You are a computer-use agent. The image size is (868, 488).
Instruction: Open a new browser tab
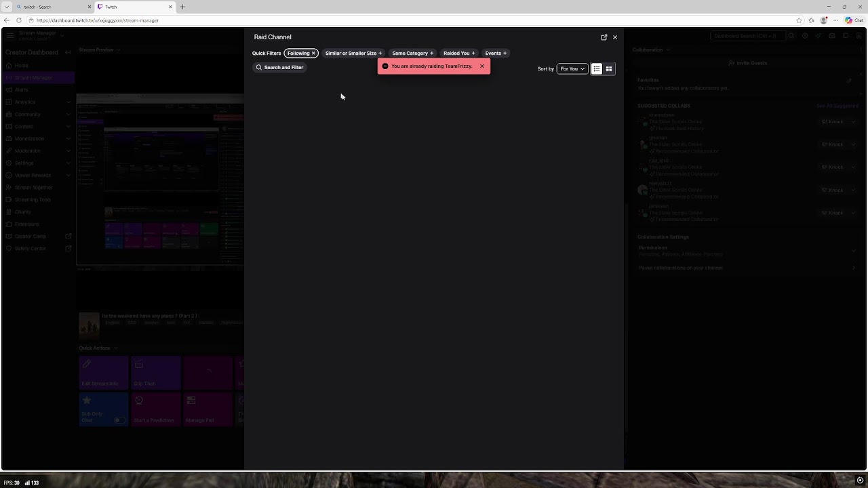182,7
